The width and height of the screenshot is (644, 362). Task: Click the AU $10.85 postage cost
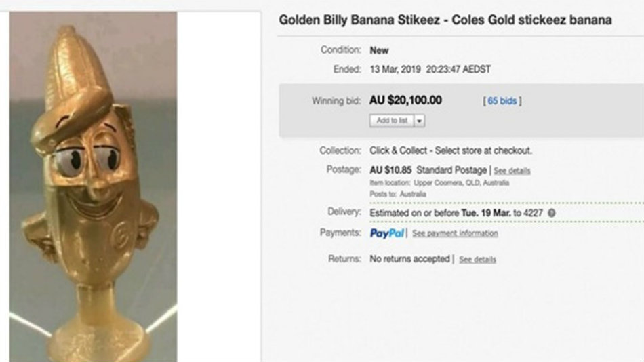[x=390, y=169]
